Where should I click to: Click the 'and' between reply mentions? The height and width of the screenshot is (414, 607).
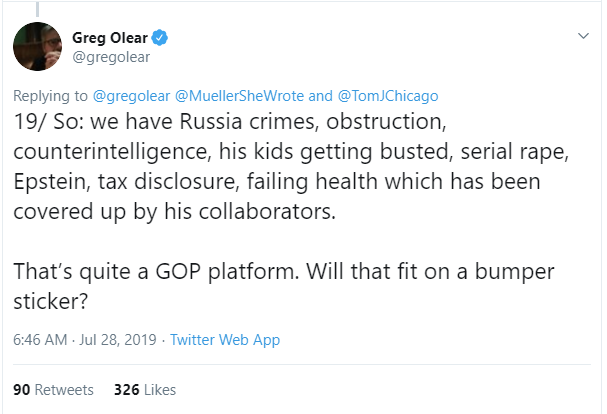[x=322, y=96]
